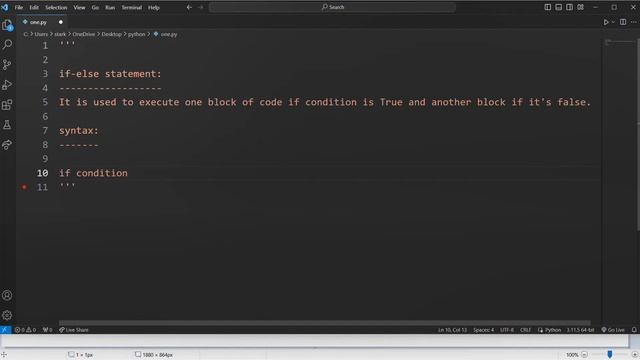
Task: Click the command center search box
Action: tap(333, 7)
